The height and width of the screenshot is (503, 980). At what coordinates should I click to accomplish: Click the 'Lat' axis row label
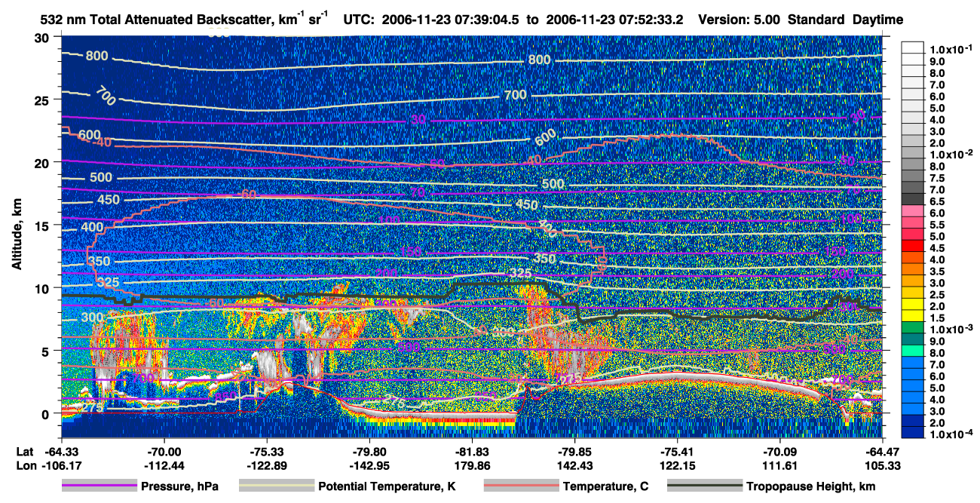tap(24, 452)
